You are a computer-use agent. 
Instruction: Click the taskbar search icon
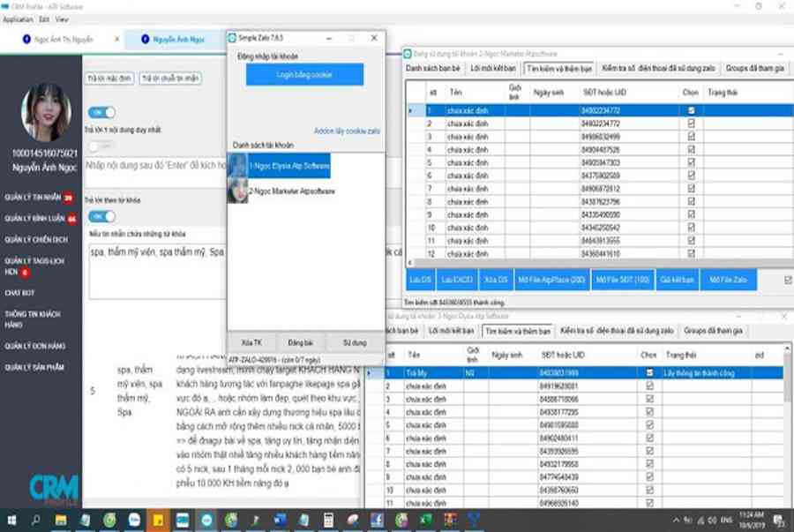(x=37, y=520)
